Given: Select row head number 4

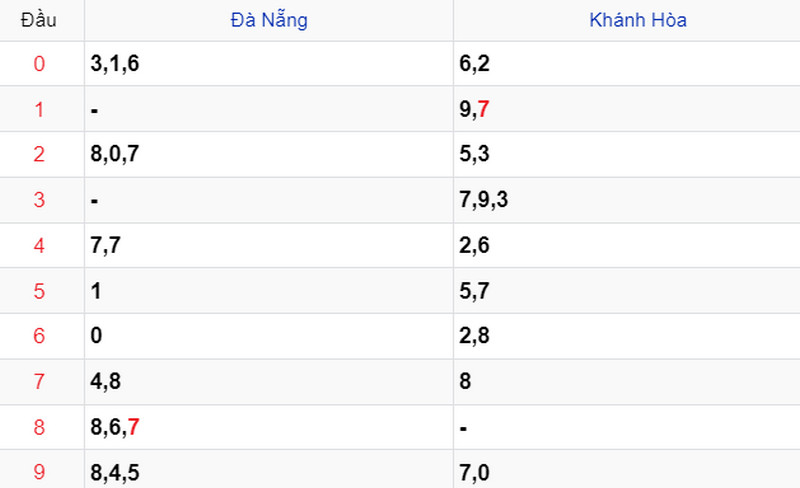Looking at the screenshot, I should (39, 246).
